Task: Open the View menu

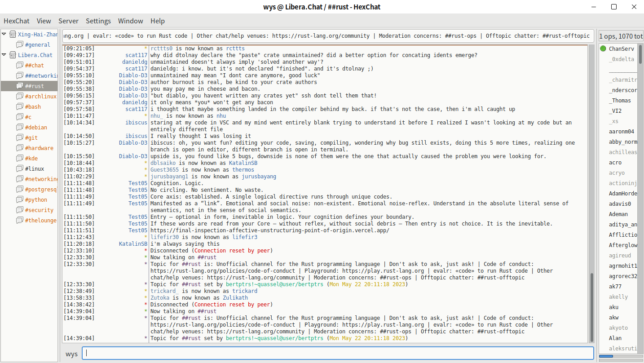Action: (x=44, y=21)
